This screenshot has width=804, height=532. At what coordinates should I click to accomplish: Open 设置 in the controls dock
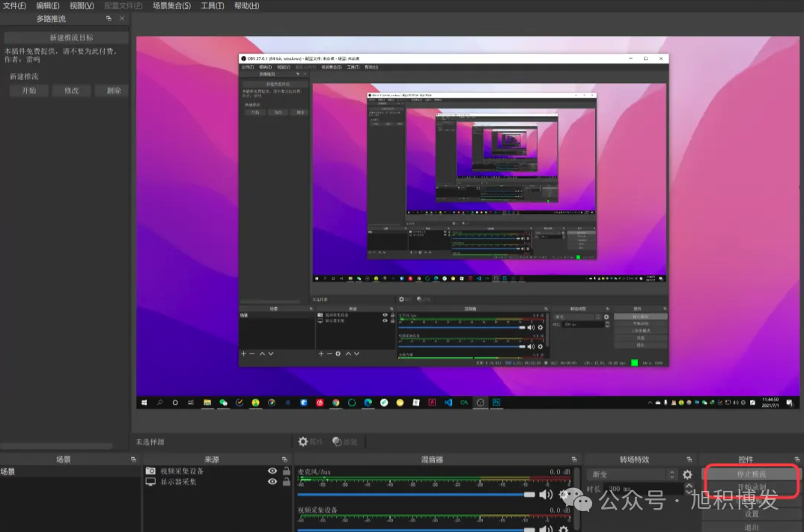point(751,514)
